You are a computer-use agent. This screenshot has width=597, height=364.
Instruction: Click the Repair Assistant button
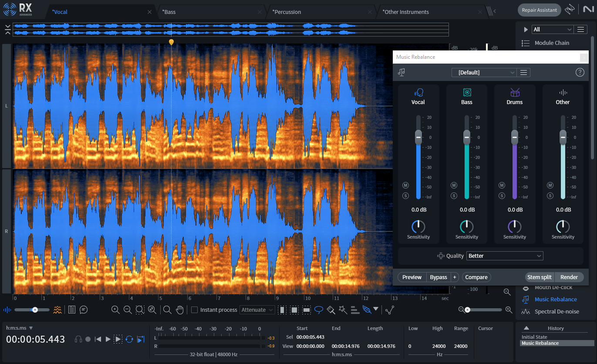coord(539,10)
